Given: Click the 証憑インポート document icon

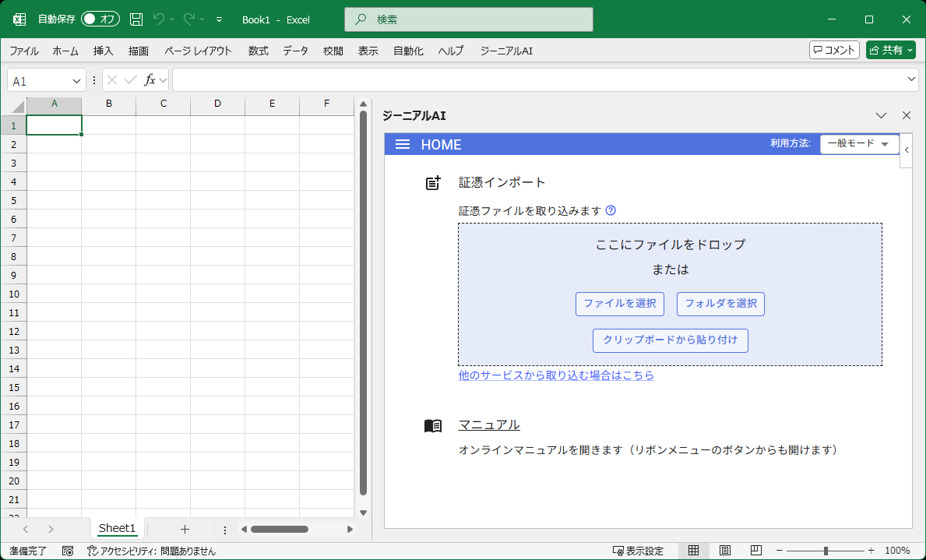Looking at the screenshot, I should [434, 182].
